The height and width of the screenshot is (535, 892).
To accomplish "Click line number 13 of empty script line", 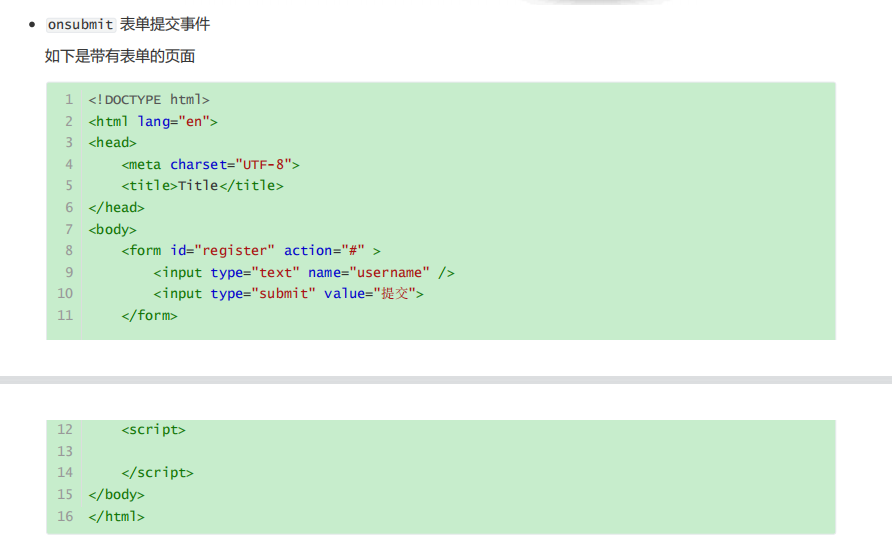I will 65,451.
